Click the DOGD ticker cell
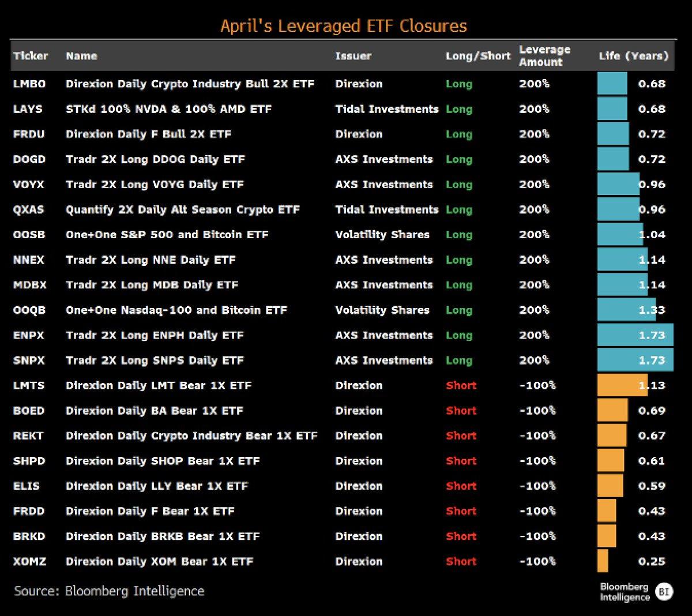Screen dimensions: 692x616 click(x=29, y=159)
